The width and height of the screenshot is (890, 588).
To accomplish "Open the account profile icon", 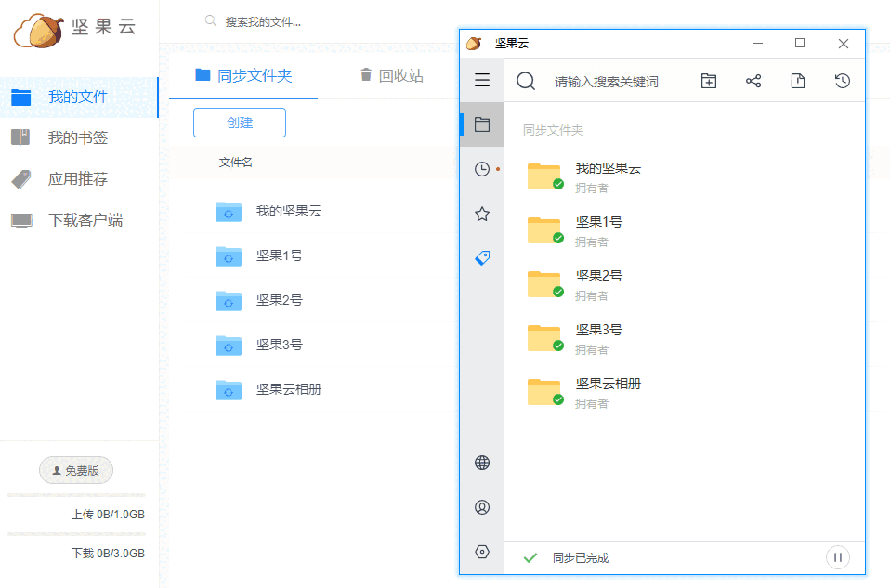I will click(x=481, y=507).
